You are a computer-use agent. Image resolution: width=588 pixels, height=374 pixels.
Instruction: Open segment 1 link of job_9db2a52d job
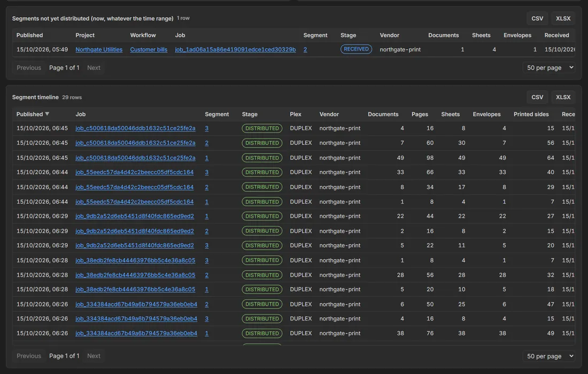[207, 216]
